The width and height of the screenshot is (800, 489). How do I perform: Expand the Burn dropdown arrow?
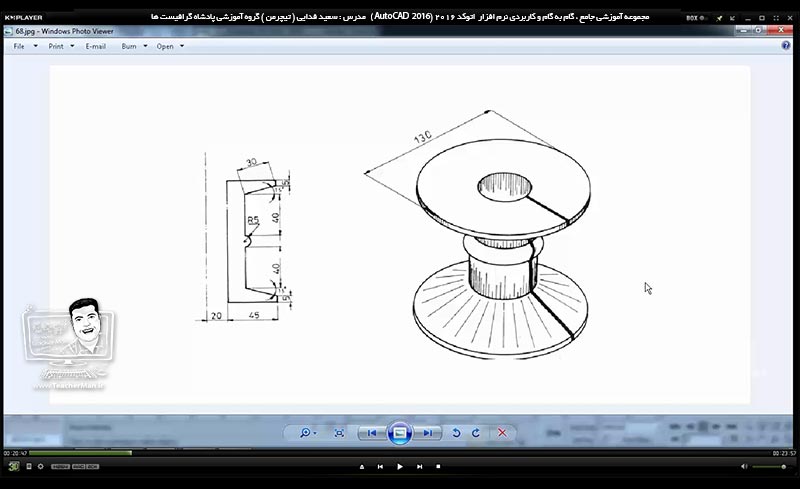(145, 46)
